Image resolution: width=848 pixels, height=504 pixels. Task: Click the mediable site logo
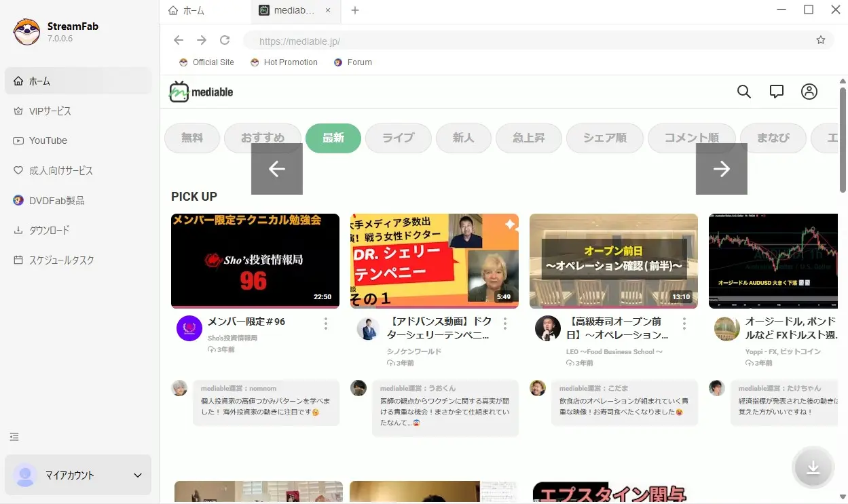pyautogui.click(x=201, y=92)
